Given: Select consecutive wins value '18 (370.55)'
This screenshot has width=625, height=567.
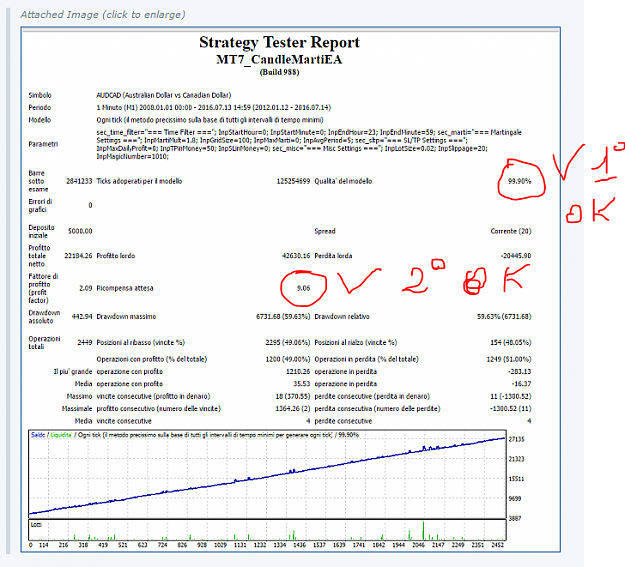Looking at the screenshot, I should [x=293, y=396].
